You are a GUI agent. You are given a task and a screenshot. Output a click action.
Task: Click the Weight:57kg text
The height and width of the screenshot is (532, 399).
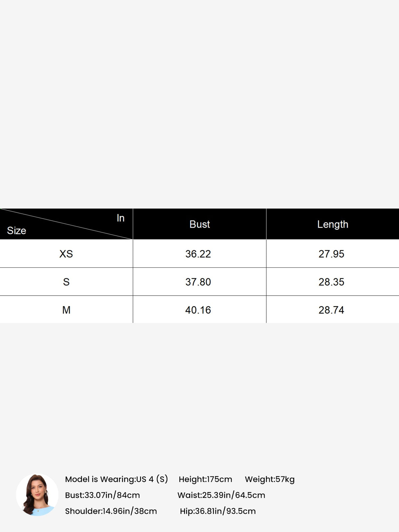[x=270, y=479]
